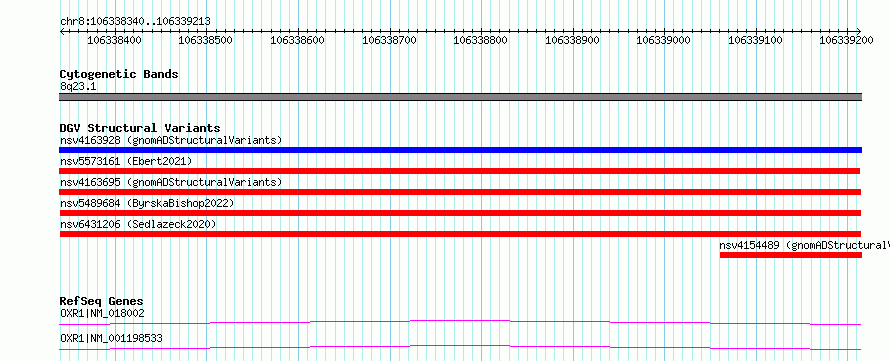This screenshot has height=361, width=890.
Task: Open variant label nsv4163695
Action: tap(171, 182)
